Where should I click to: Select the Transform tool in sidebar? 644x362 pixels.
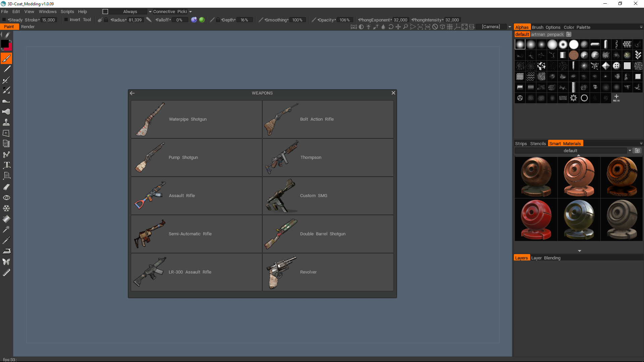(x=6, y=133)
